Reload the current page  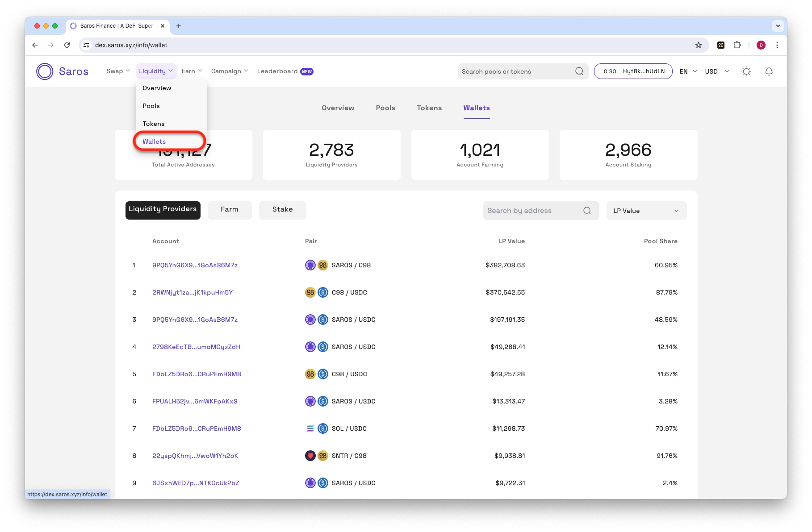tap(67, 45)
